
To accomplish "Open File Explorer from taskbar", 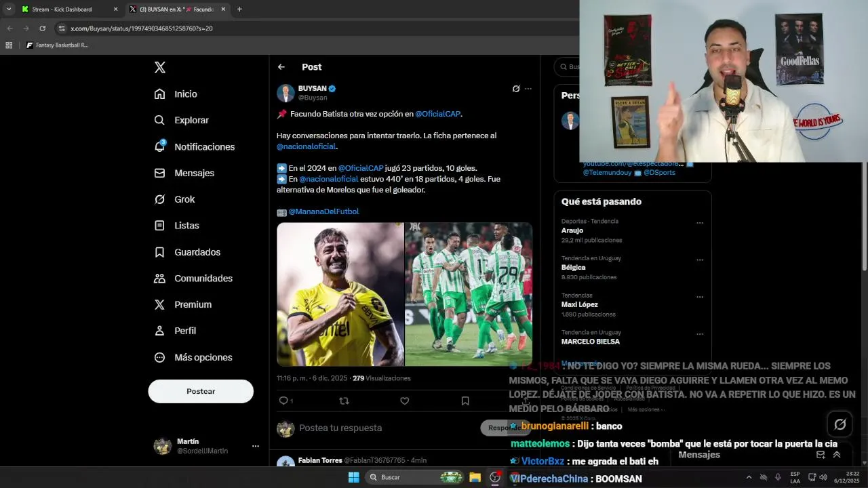I will 475,477.
